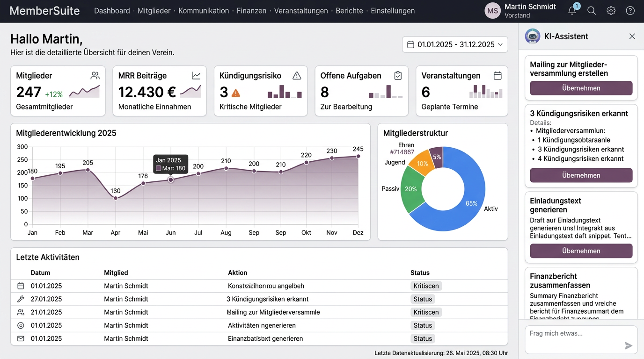Click mini bar chart on Veranstaltungen card
The height and width of the screenshot is (359, 644).
point(486,91)
